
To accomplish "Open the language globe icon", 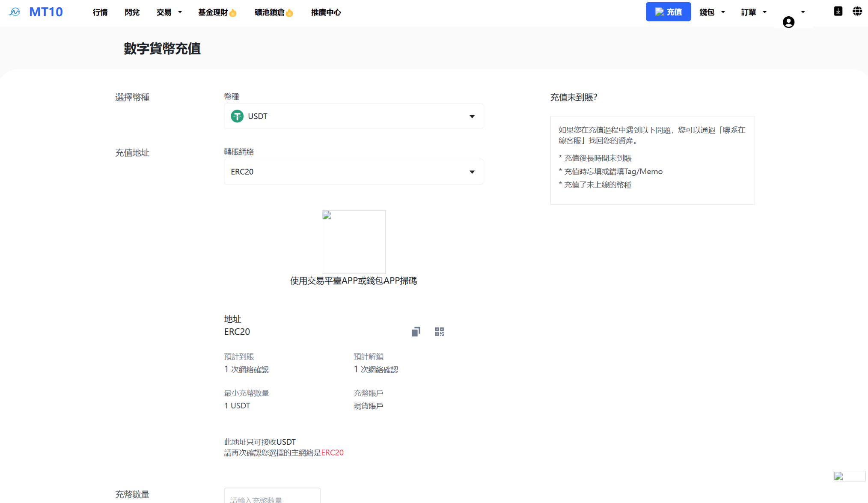I will (857, 11).
